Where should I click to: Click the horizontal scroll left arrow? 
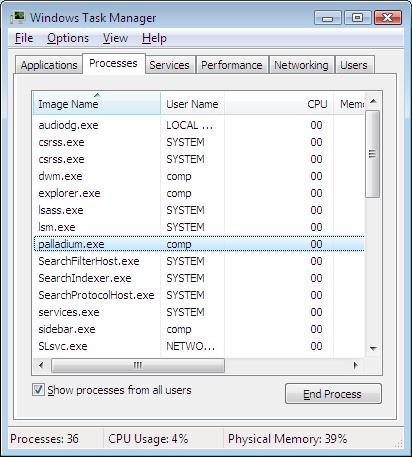pyautogui.click(x=41, y=365)
